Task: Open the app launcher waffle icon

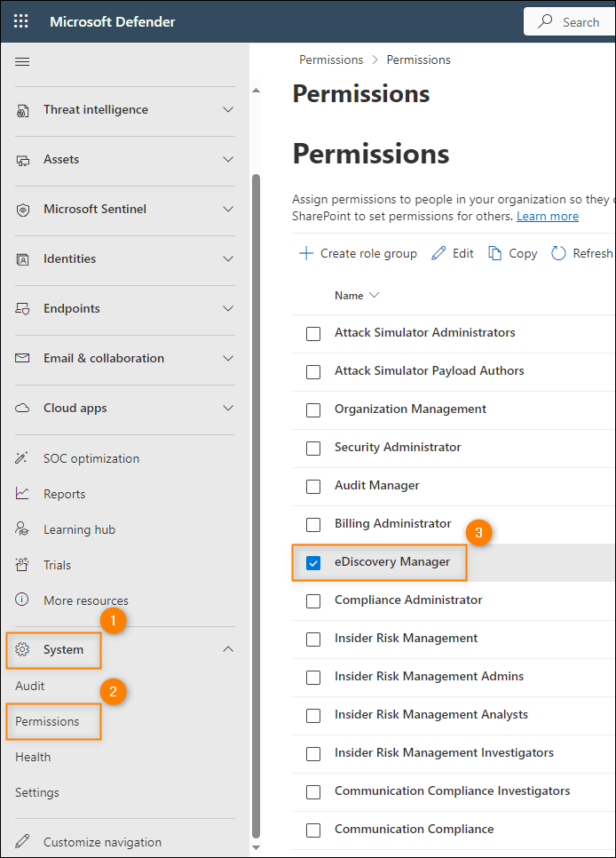Action: coord(20,21)
